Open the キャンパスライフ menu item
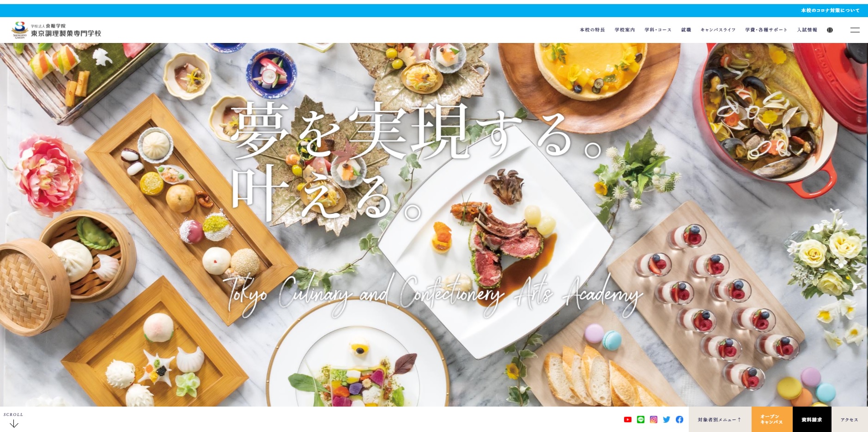868x432 pixels. [718, 30]
